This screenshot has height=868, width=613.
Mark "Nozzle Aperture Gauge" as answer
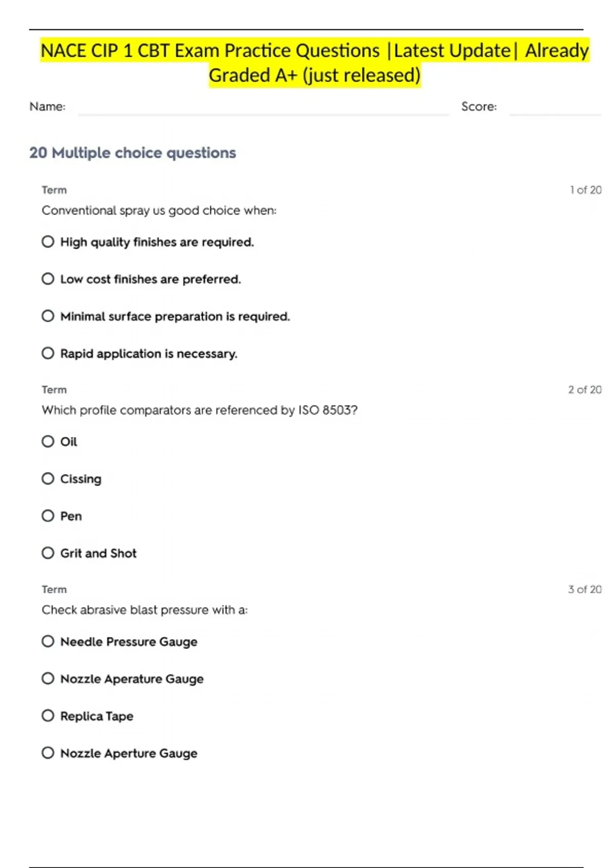point(48,753)
